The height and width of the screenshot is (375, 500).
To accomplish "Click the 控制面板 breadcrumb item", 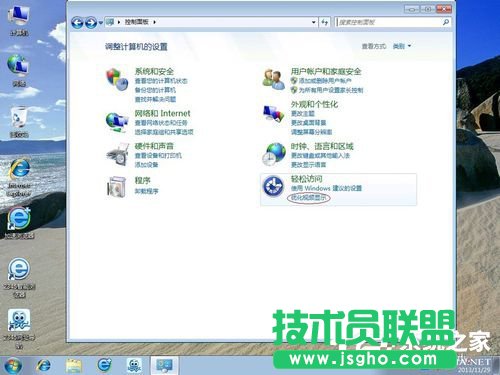I will click(x=136, y=22).
